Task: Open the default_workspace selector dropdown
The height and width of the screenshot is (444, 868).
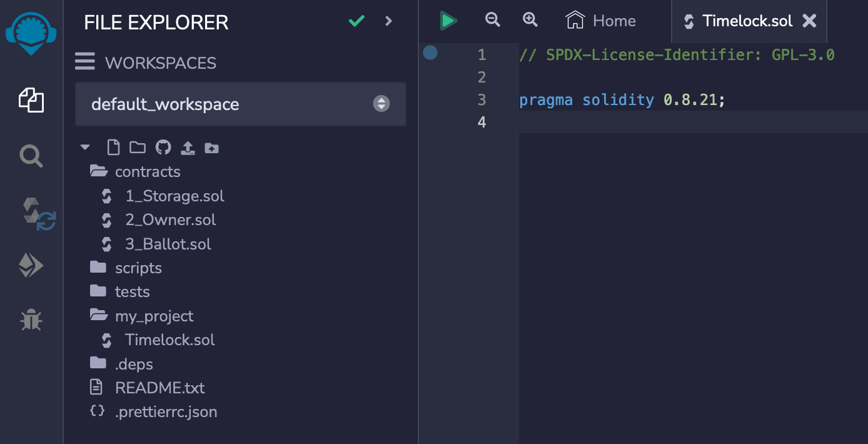Action: 381,104
